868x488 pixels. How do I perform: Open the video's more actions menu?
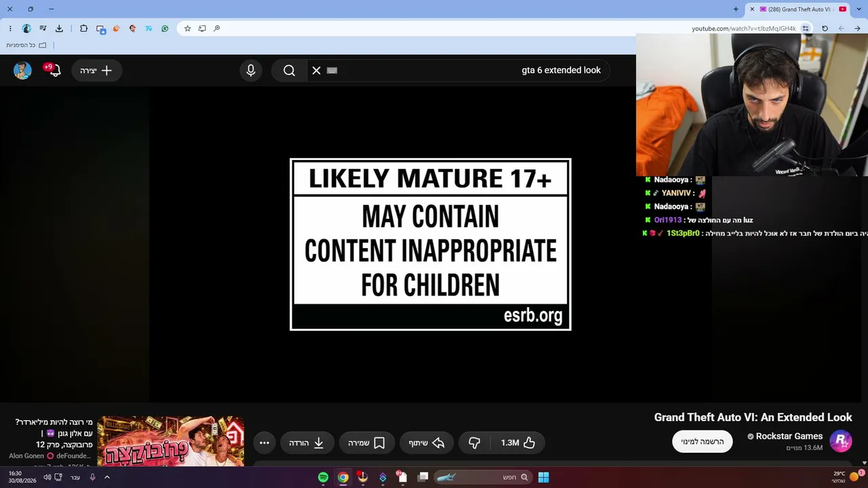click(264, 443)
